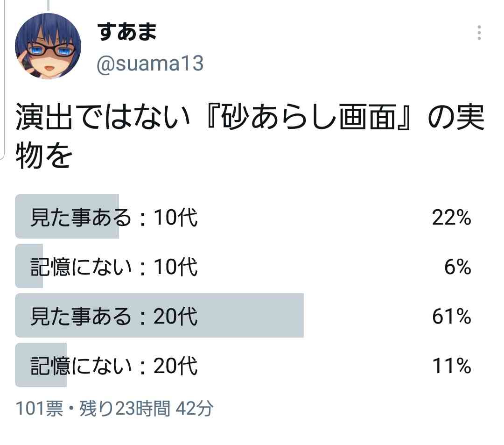Open the すあま profile avatar
The image size is (504, 445).
[x=48, y=46]
